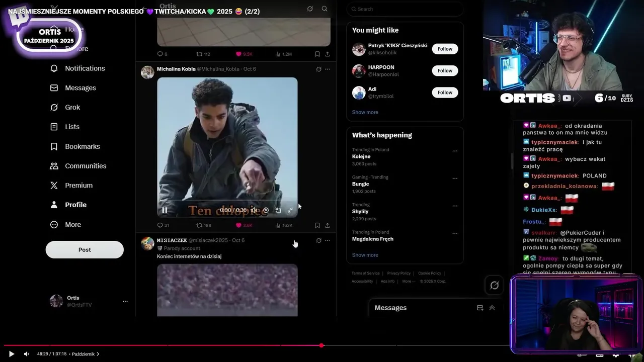644x362 pixels.
Task: Mute the YouTube player volume
Action: pos(27,354)
